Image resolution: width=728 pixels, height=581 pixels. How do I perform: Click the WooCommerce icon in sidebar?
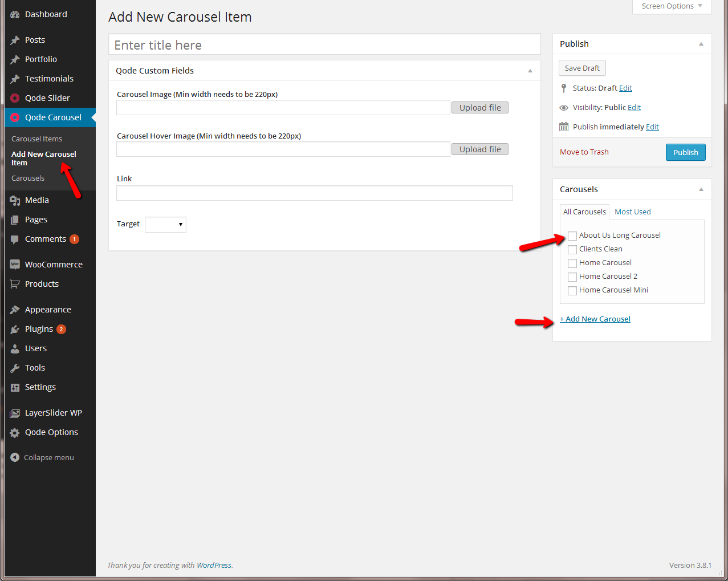[x=15, y=265]
